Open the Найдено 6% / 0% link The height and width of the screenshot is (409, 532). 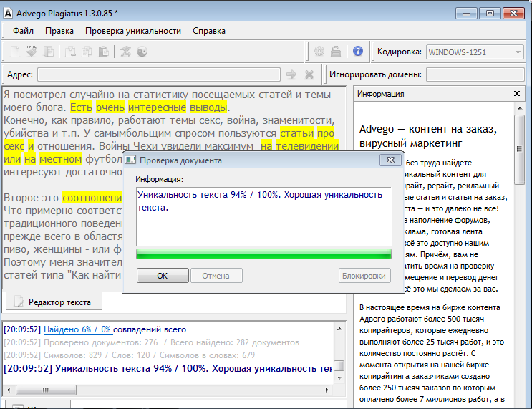[x=77, y=329]
